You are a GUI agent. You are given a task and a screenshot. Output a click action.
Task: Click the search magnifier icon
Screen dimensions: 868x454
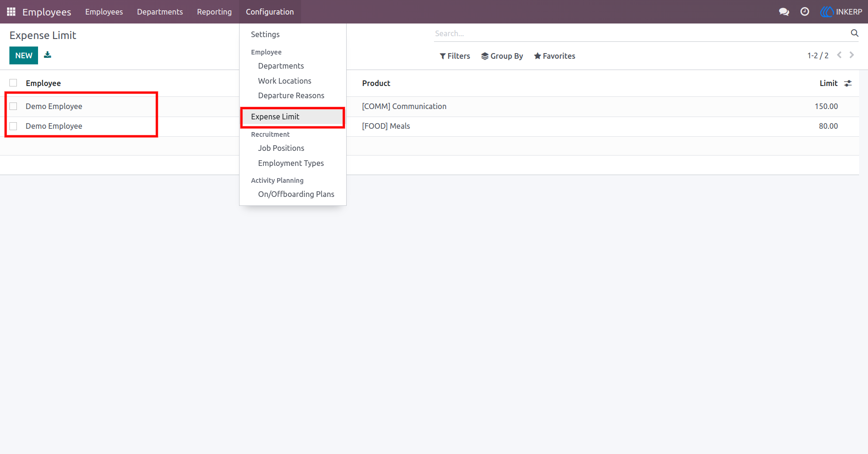tap(854, 33)
